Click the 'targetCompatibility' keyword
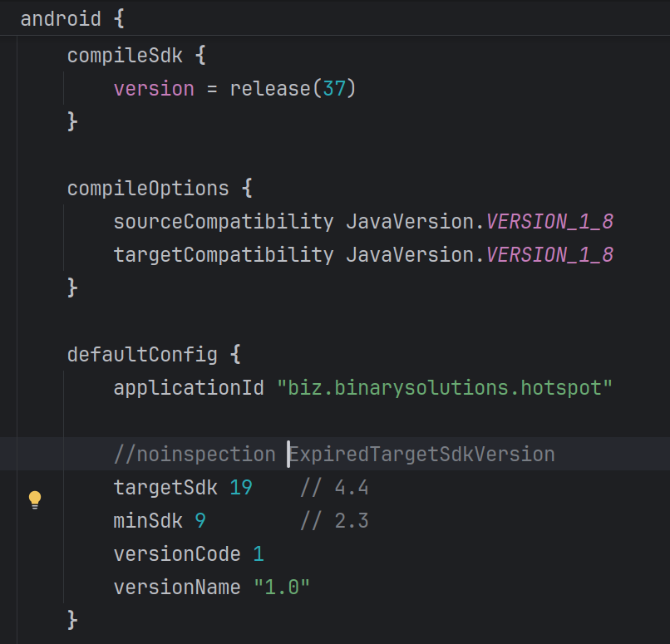Viewport: 670px width, 644px height. coord(224,255)
